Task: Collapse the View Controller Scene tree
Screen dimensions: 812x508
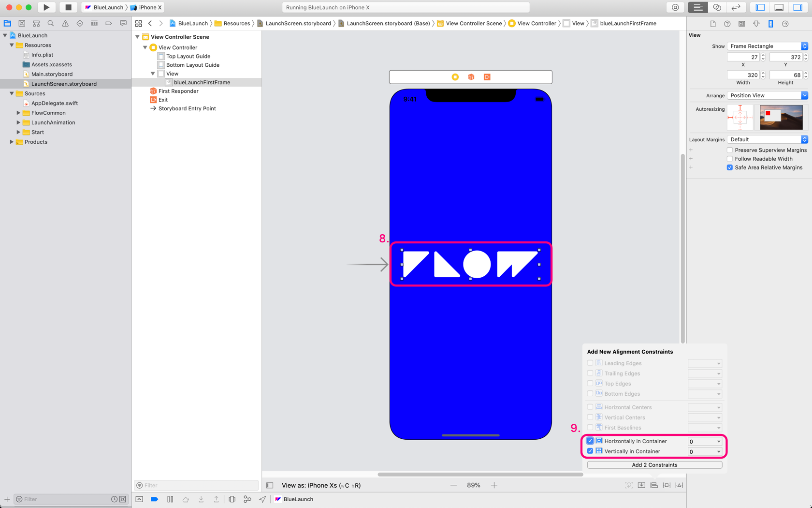Action: tap(137, 37)
